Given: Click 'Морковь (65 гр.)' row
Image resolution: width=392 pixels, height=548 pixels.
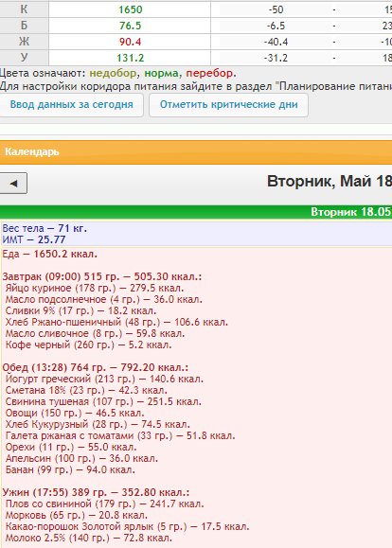Looking at the screenshot, I should (77, 516).
